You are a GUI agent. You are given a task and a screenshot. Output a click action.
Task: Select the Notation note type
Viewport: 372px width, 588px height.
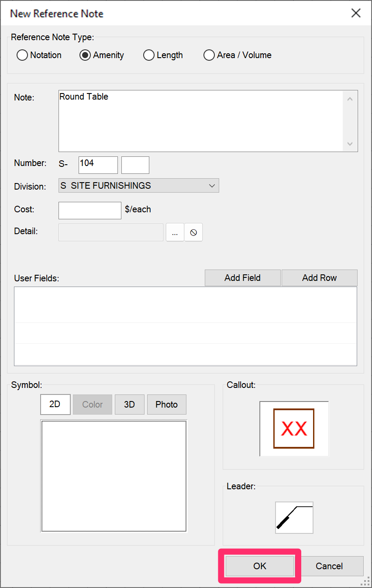[x=39, y=55]
